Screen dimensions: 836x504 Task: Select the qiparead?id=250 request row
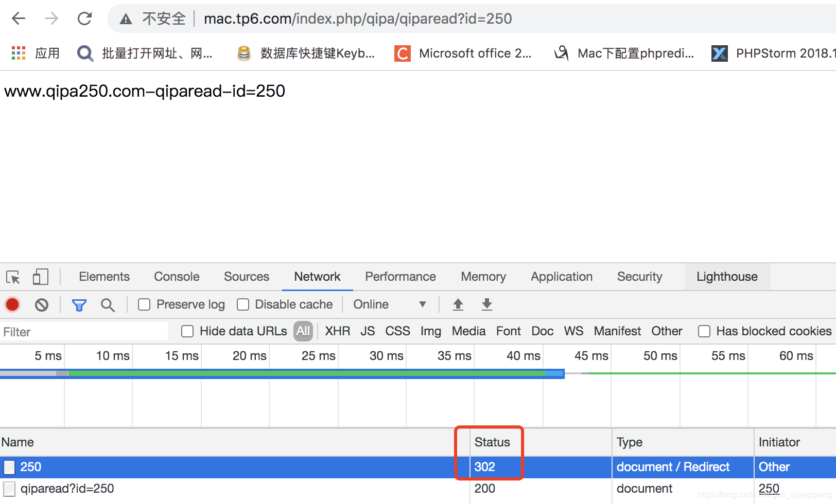pyautogui.click(x=418, y=489)
